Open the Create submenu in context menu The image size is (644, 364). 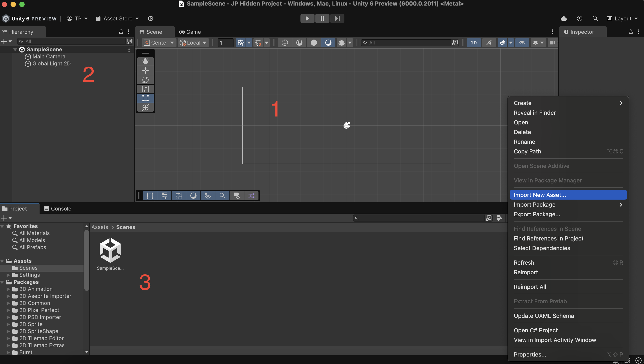point(568,103)
